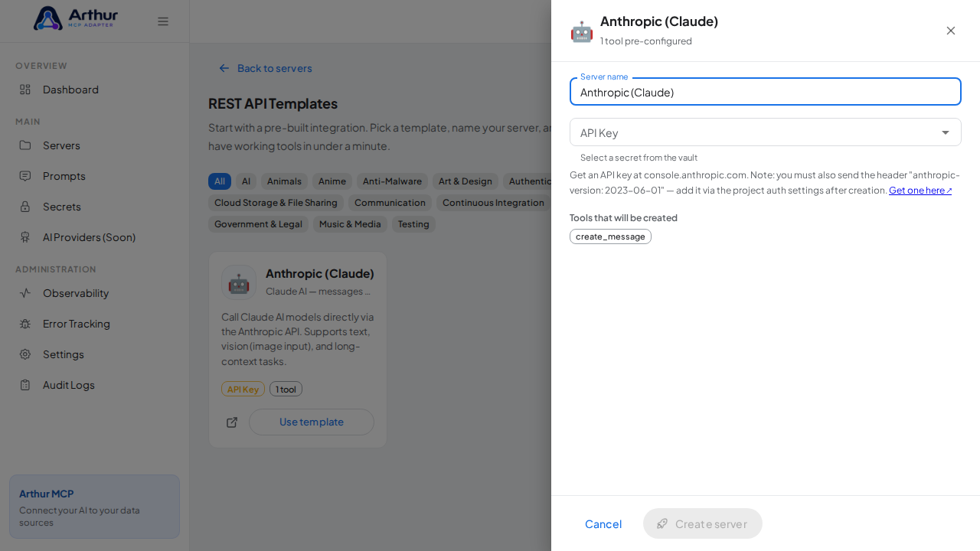The image size is (980, 551).
Task: Open template docs via external link icon
Action: tap(232, 422)
